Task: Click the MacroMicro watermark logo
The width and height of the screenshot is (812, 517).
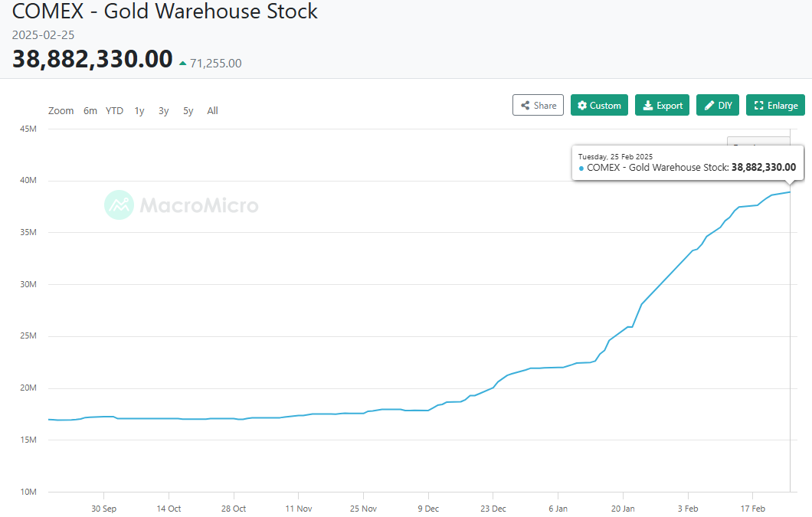Action: pos(119,205)
